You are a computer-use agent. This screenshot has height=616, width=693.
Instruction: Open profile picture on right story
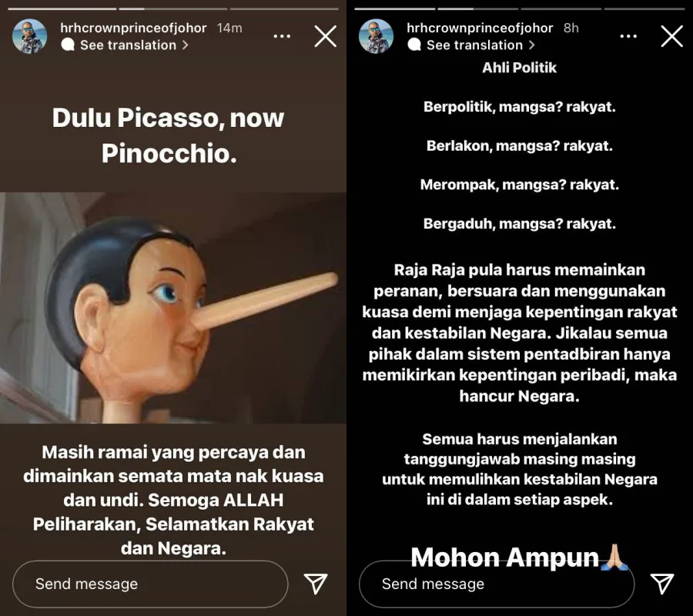click(x=376, y=36)
